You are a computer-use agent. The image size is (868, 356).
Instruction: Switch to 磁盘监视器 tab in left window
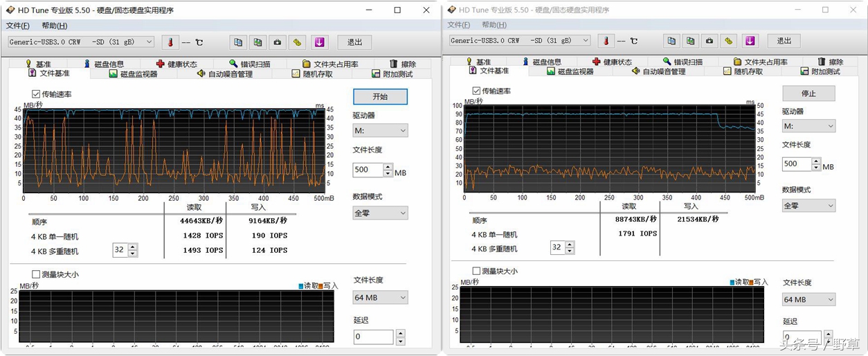(x=134, y=73)
